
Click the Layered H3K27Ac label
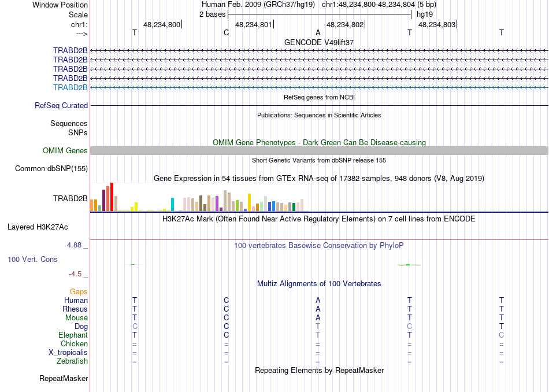[38, 227]
